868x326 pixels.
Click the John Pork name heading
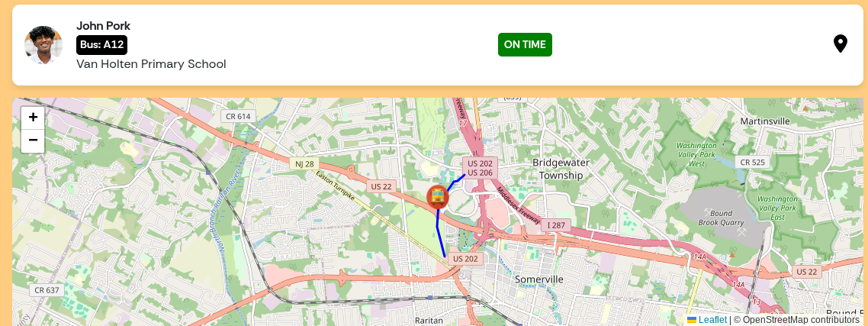104,25
